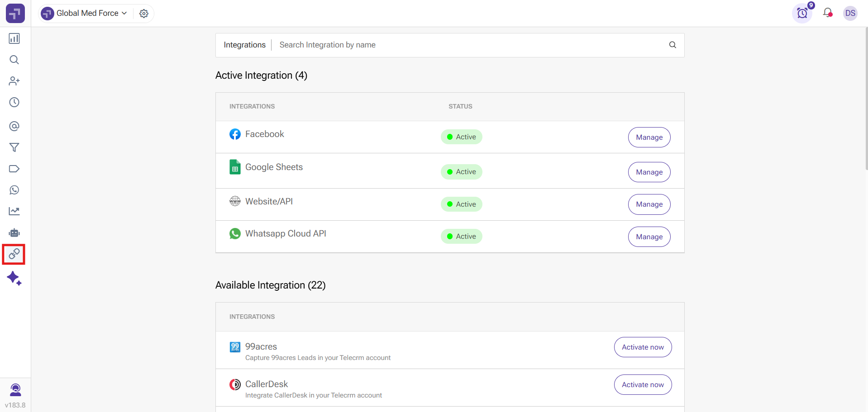Click the Whatsapp Cloud API name
The image size is (868, 412).
tap(286, 233)
